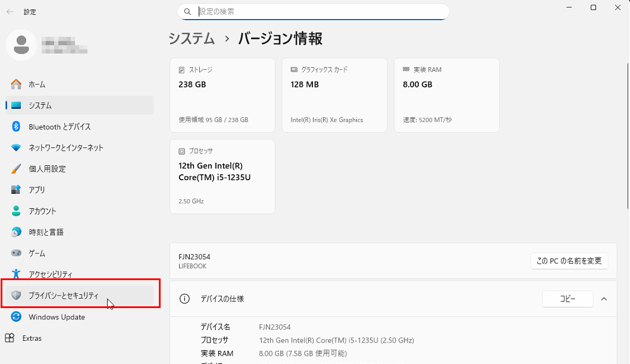Viewport: 630px width, 364px height.
Task: Collapse the デバイスの仕様 section chevron
Action: click(x=604, y=299)
